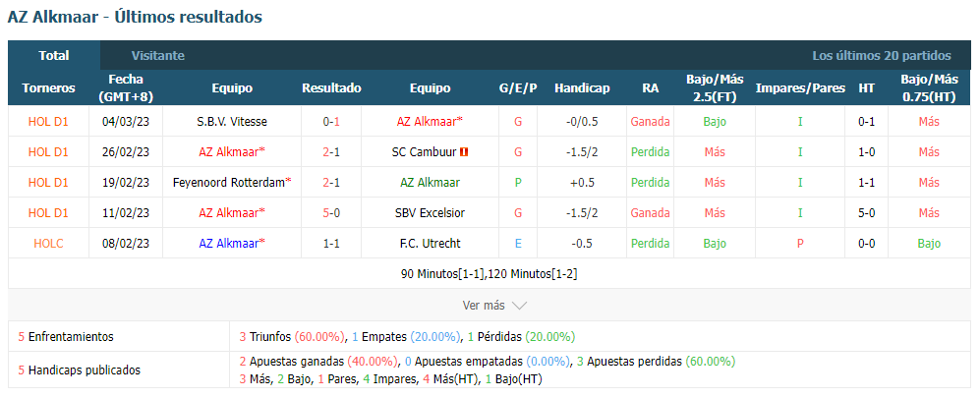Click the SC Cambuur team name

pos(425,151)
